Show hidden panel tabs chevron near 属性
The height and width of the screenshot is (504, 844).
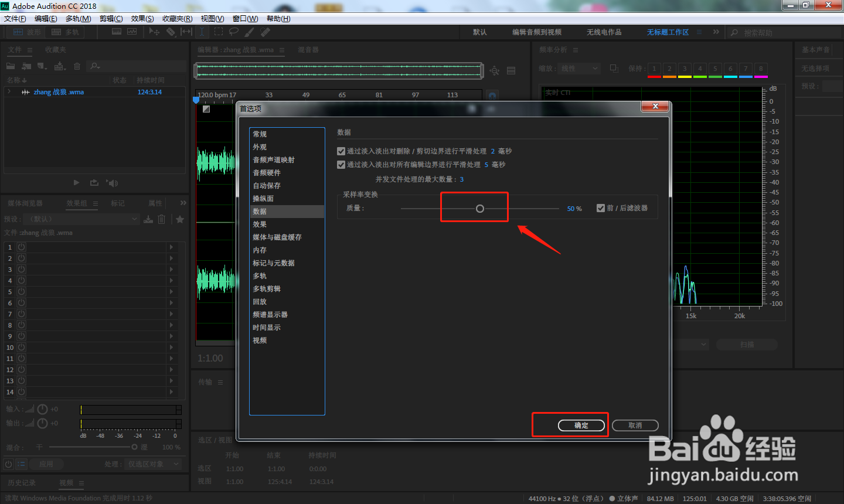(183, 203)
